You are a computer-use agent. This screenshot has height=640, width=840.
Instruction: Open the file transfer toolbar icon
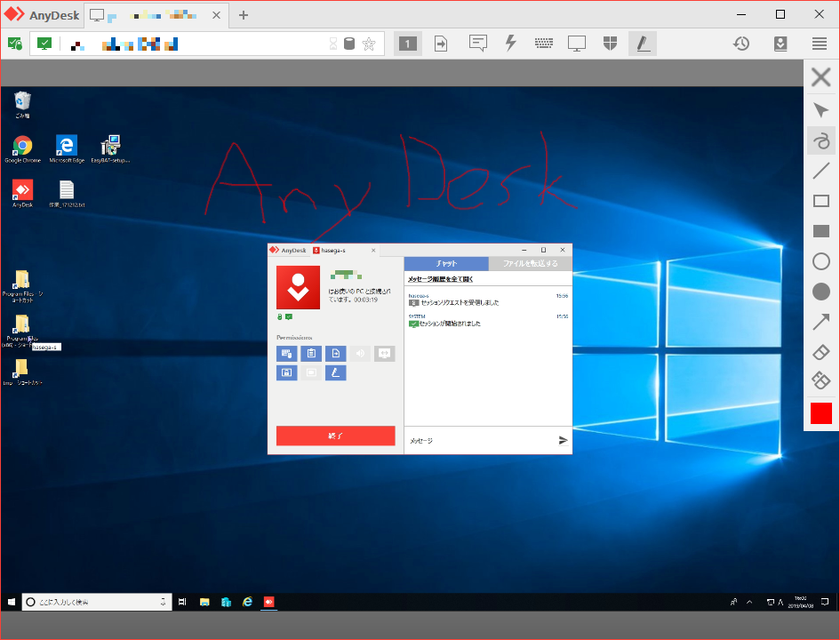(441, 44)
